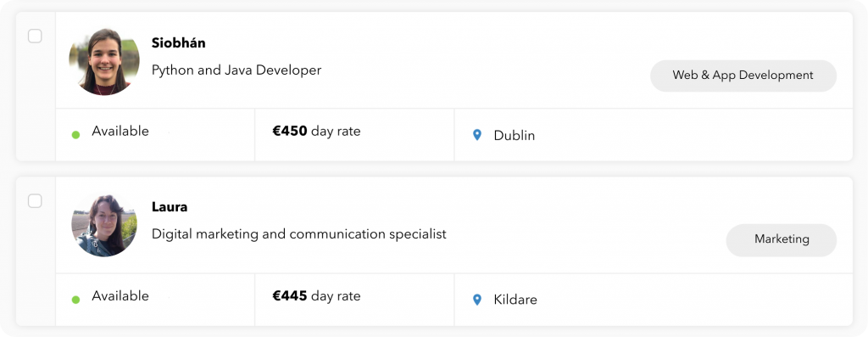This screenshot has height=337, width=868.
Task: Open Siobhán's name link
Action: pyautogui.click(x=178, y=42)
